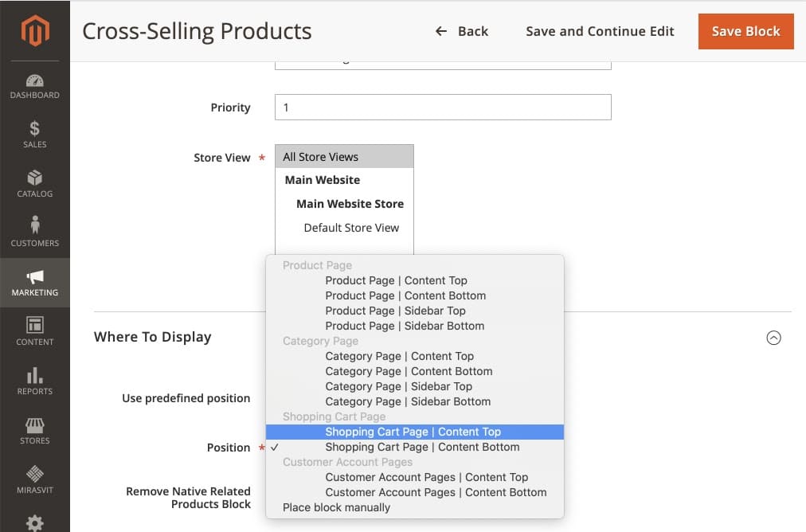The height and width of the screenshot is (532, 806).
Task: Click inside the Priority input field
Action: pyautogui.click(x=442, y=107)
